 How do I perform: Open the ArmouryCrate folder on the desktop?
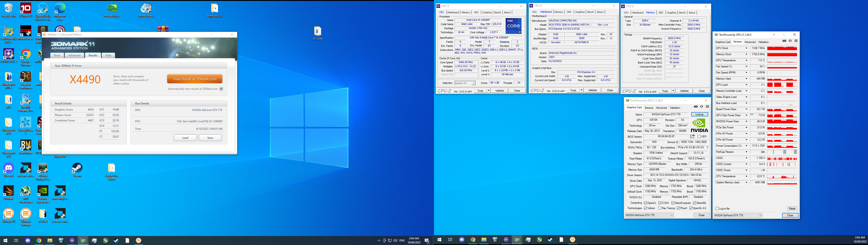tap(214, 10)
